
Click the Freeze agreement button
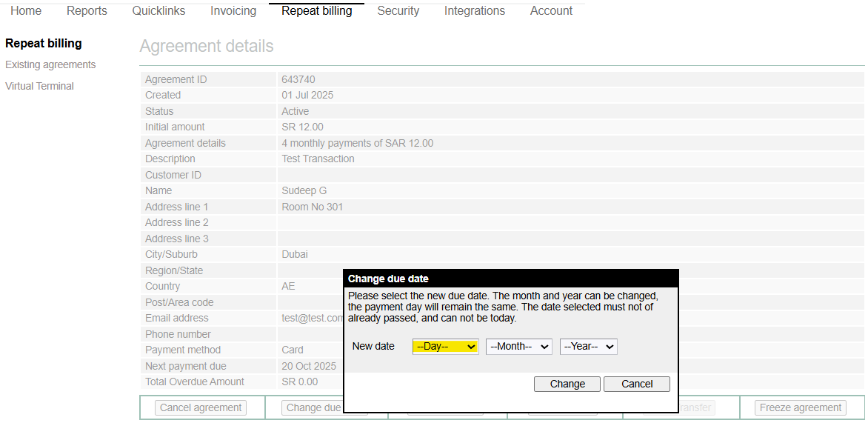(x=801, y=407)
